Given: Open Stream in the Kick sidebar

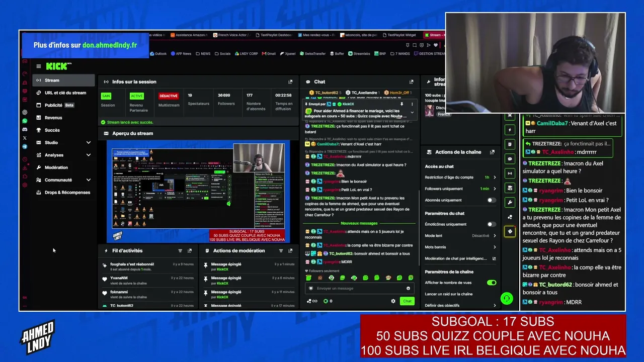Looking at the screenshot, I should 63,80.
